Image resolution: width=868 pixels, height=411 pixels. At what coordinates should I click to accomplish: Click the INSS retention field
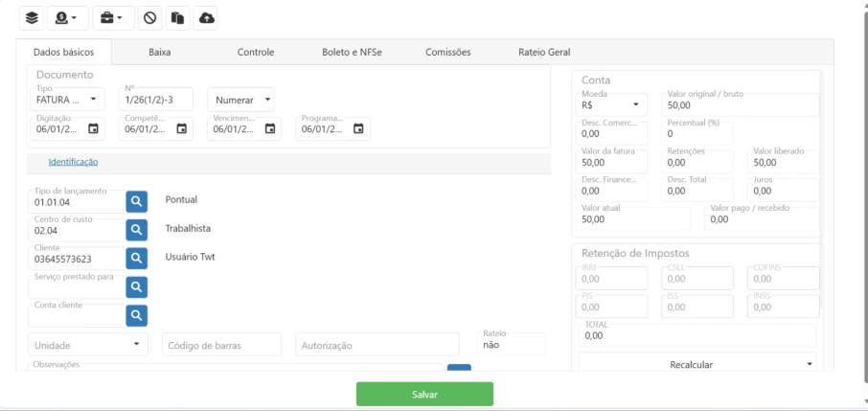pos(784,307)
